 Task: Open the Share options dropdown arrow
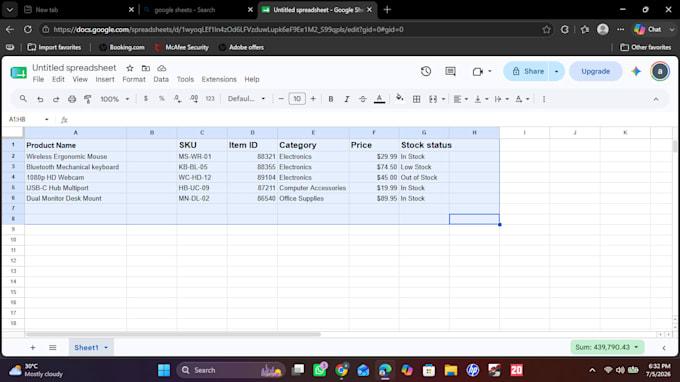556,71
